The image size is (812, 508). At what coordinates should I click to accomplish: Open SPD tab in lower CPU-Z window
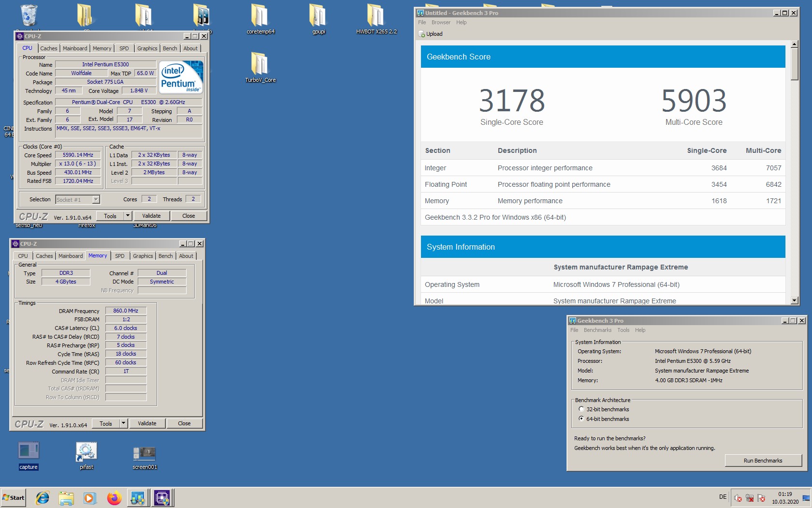[x=120, y=256]
